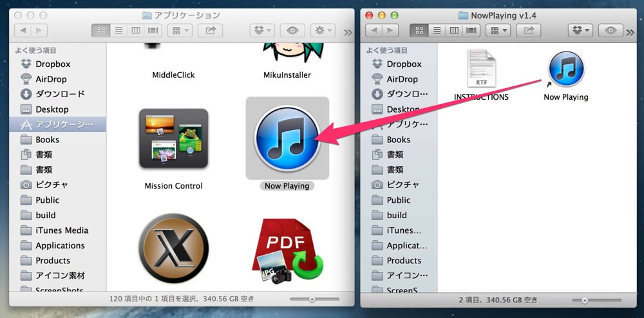Screen dimensions: 644x318
Task: Select the bronze X application icon
Action: (x=173, y=248)
